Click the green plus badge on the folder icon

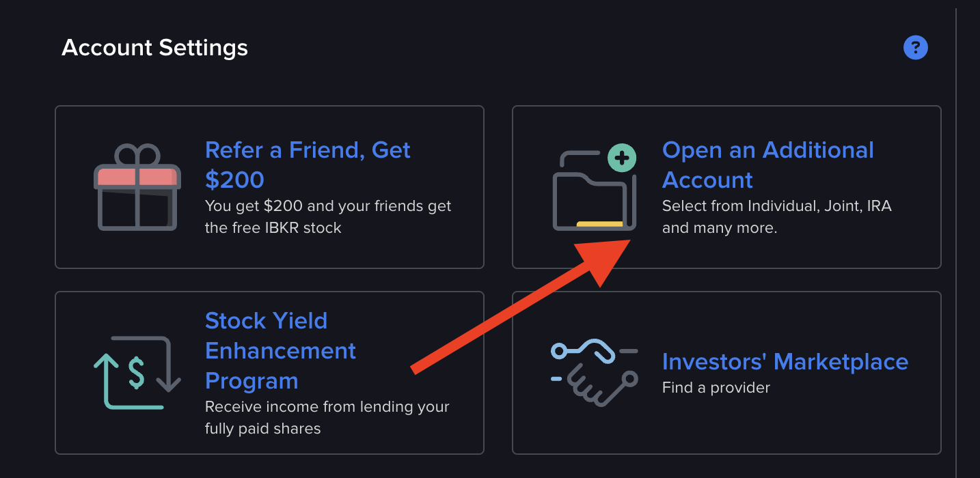[x=621, y=158]
